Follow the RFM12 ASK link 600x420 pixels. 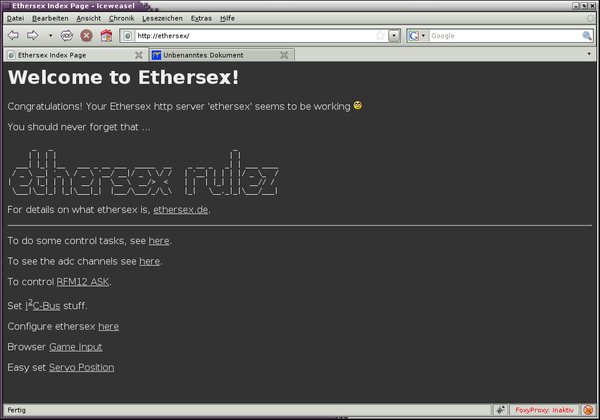(83, 282)
